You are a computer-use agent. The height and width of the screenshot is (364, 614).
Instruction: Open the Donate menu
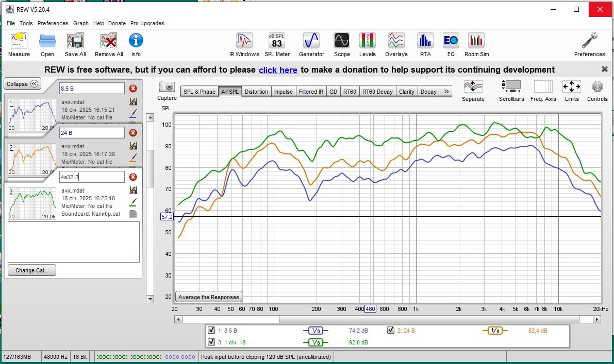click(x=117, y=23)
